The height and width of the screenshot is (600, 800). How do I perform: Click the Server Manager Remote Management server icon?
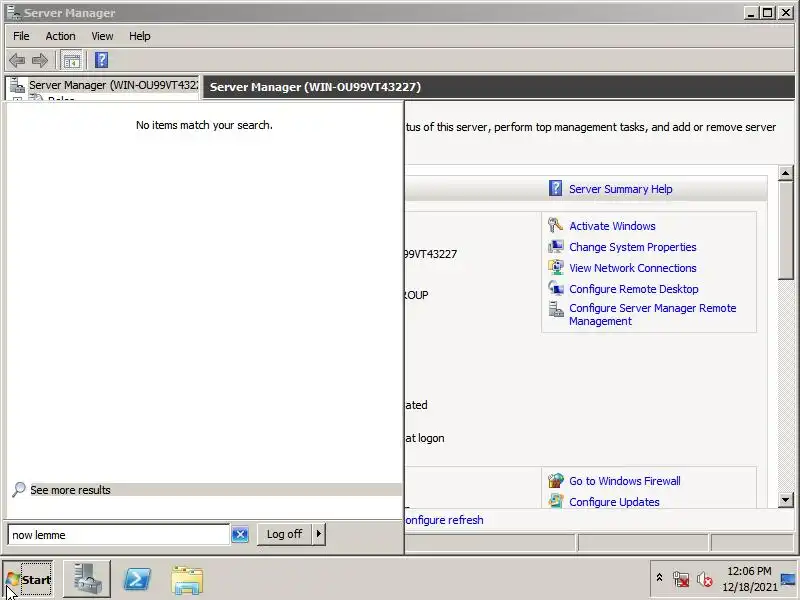555,309
